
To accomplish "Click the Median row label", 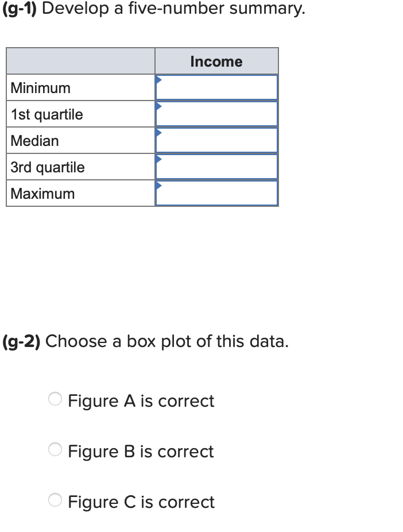I will click(33, 140).
